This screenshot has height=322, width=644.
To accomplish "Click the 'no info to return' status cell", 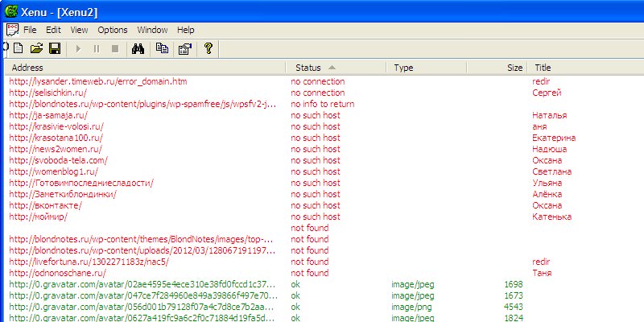I will (x=323, y=104).
